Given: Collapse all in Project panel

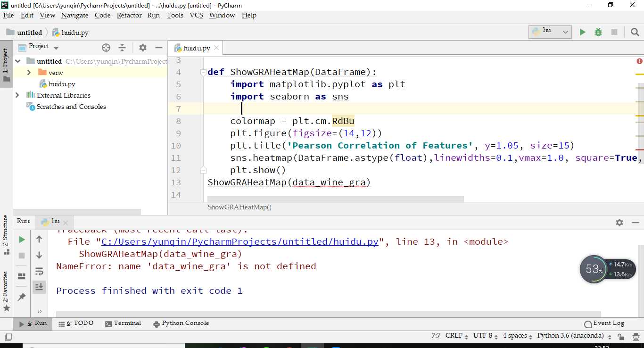Looking at the screenshot, I should click(122, 47).
